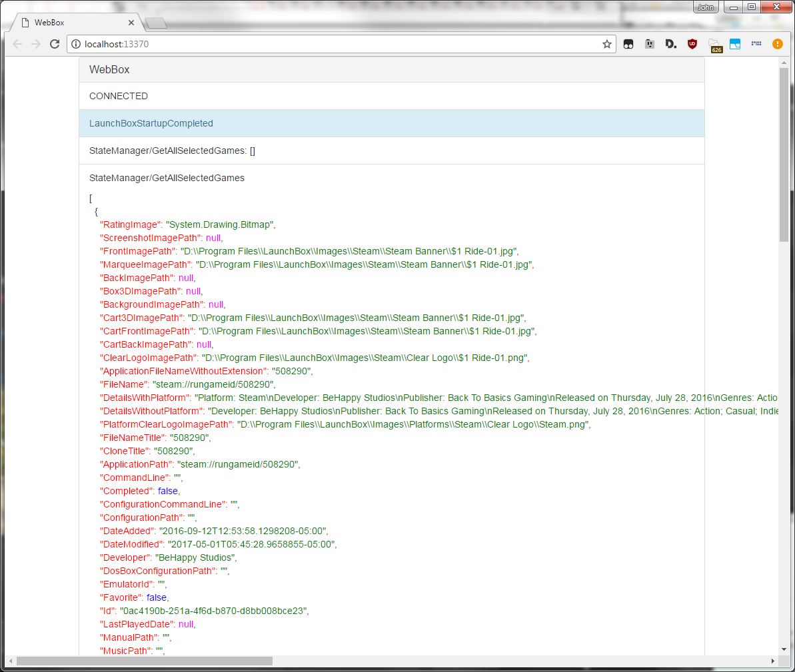Click the "CloneTitle" 508290 value
795x672 pixels.
click(x=173, y=451)
